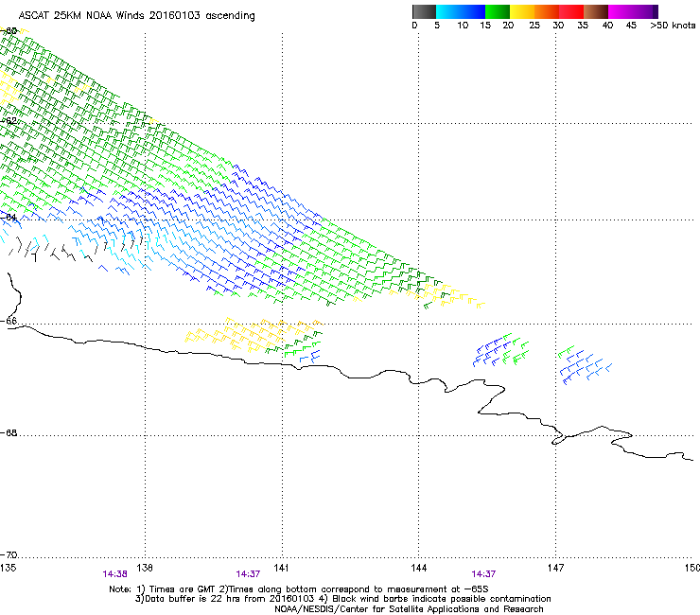
Task: Click the 138 longitude label
Action: [145, 568]
